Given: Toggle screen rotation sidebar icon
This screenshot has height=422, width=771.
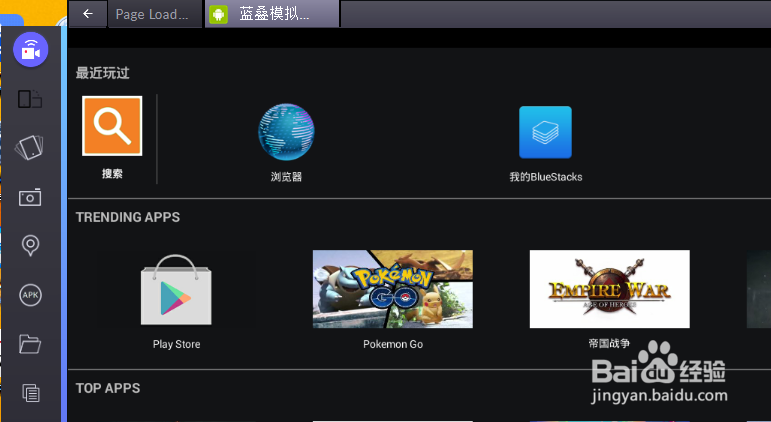Looking at the screenshot, I should click(30, 99).
